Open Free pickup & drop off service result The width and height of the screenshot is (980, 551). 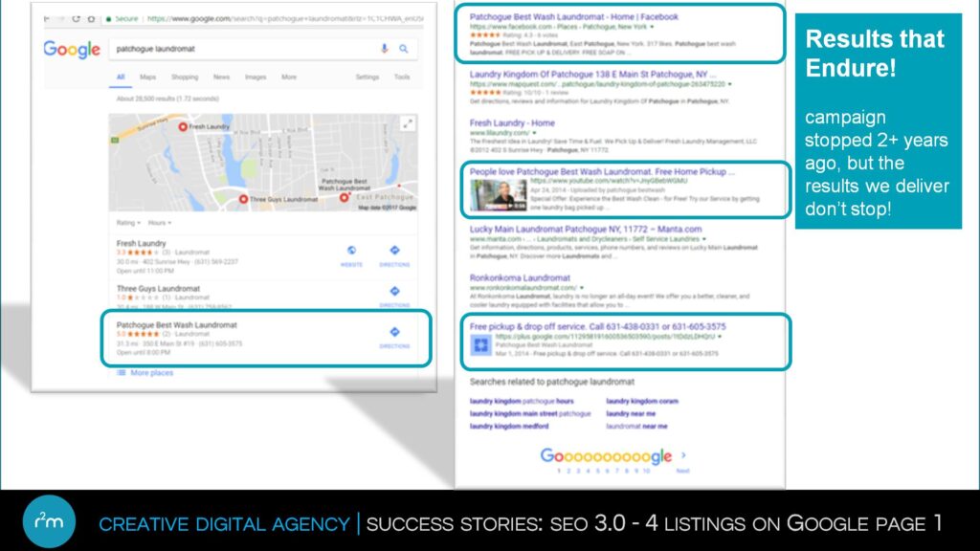(x=597, y=327)
